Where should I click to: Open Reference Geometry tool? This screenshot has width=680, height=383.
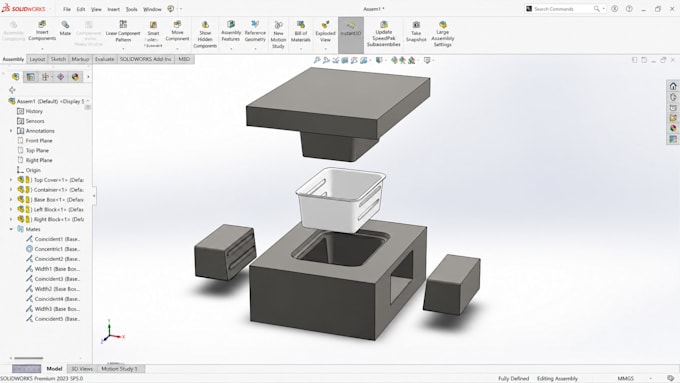(x=255, y=31)
